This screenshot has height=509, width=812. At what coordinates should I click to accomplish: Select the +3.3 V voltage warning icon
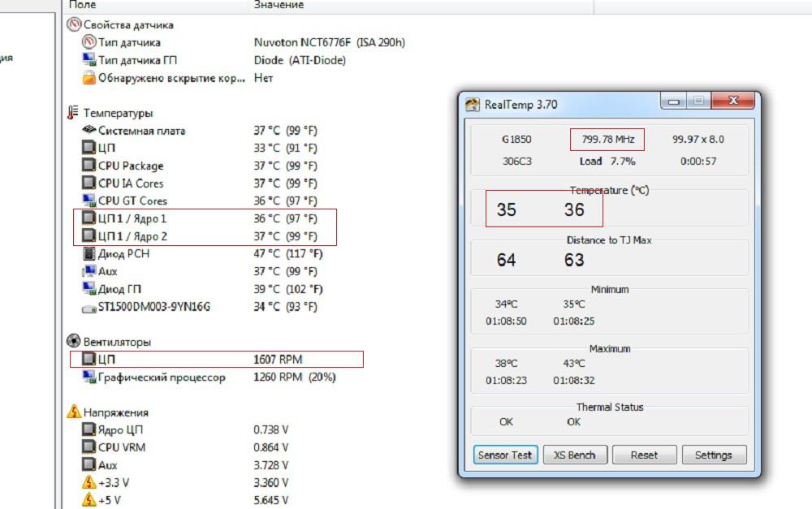tap(89, 482)
